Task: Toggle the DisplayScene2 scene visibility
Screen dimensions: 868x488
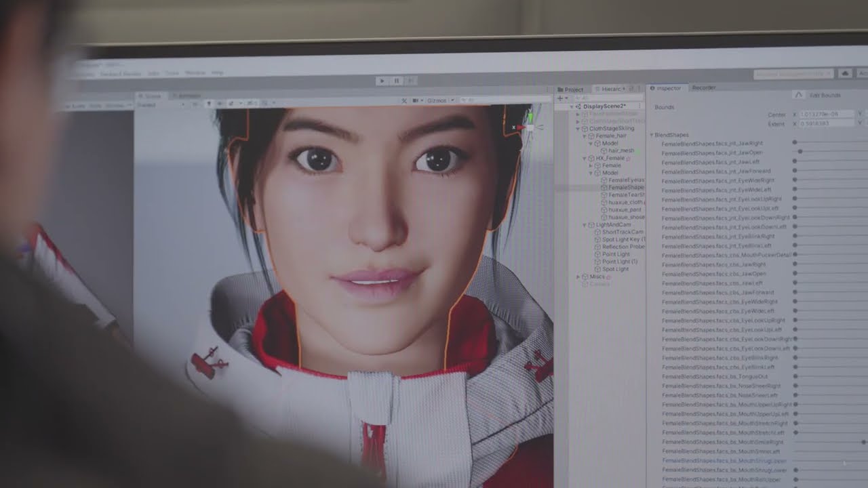Action: [x=572, y=106]
